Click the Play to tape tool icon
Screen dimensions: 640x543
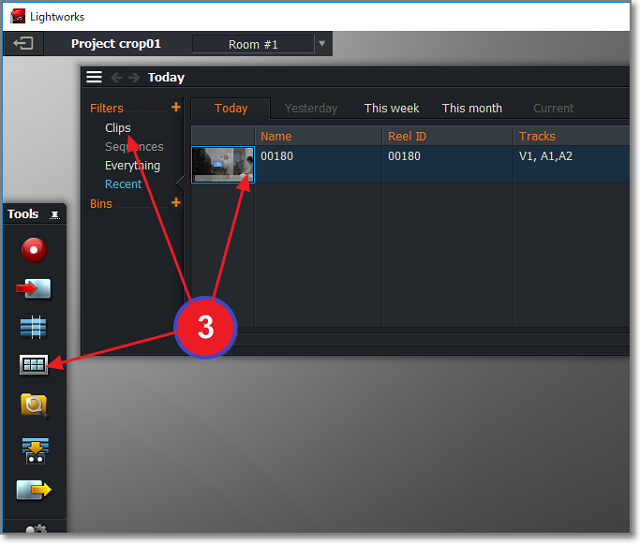pyautogui.click(x=34, y=449)
